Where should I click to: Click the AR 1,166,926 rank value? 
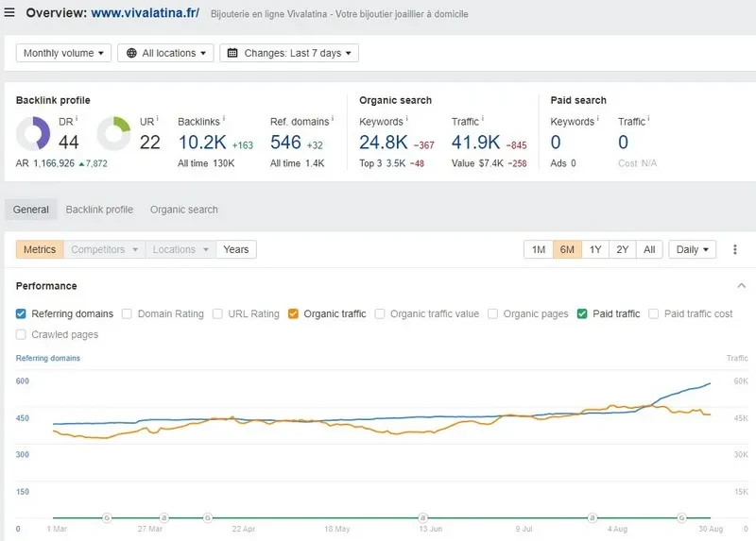click(54, 163)
